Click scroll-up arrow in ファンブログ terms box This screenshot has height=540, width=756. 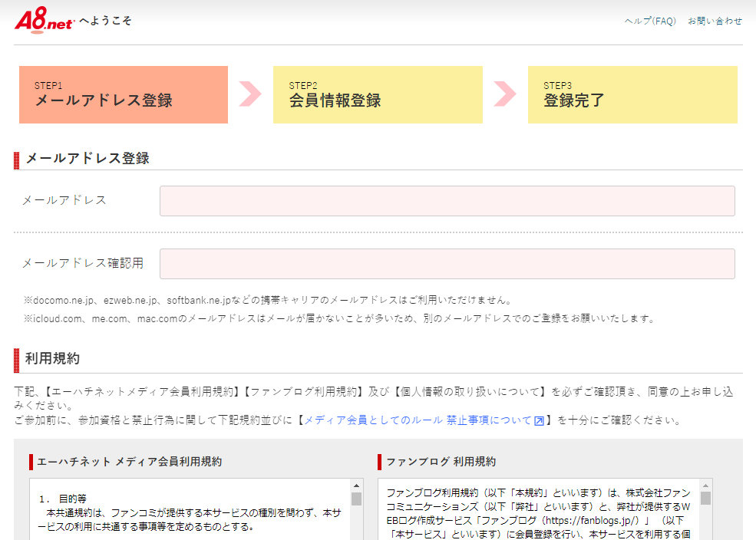pyautogui.click(x=705, y=486)
